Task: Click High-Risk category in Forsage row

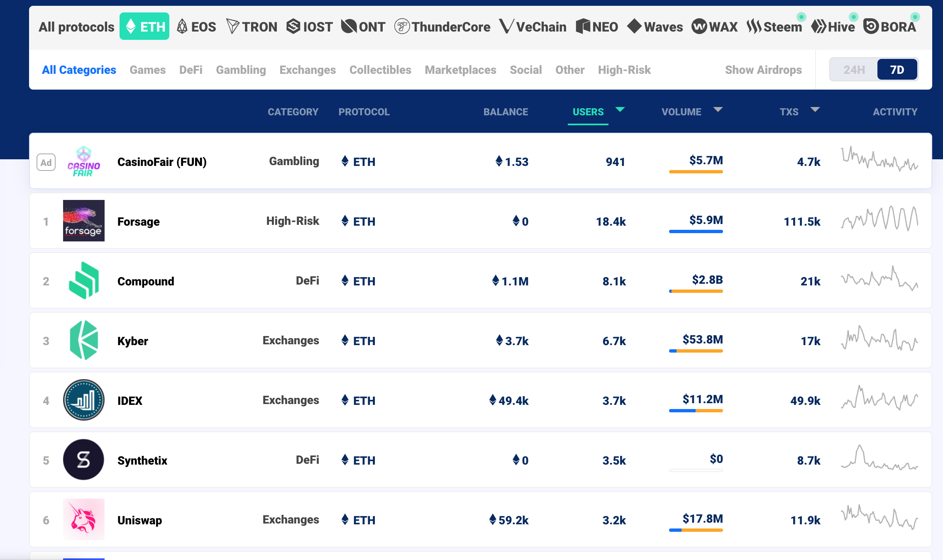Action: [293, 221]
